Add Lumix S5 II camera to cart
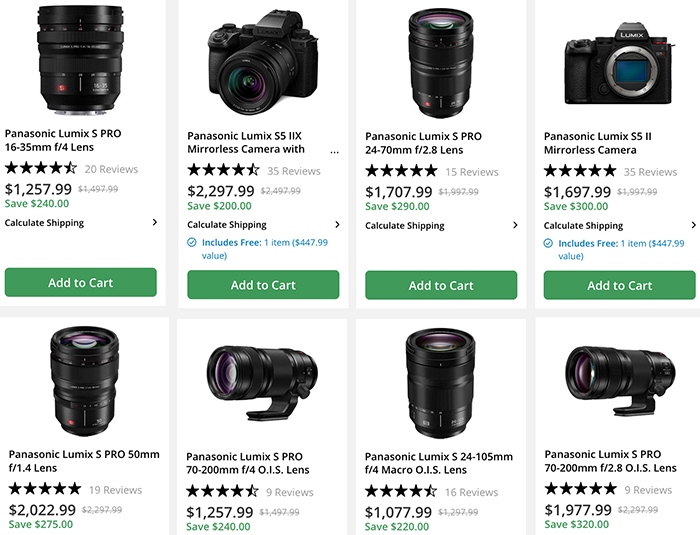The image size is (700, 535). click(619, 285)
